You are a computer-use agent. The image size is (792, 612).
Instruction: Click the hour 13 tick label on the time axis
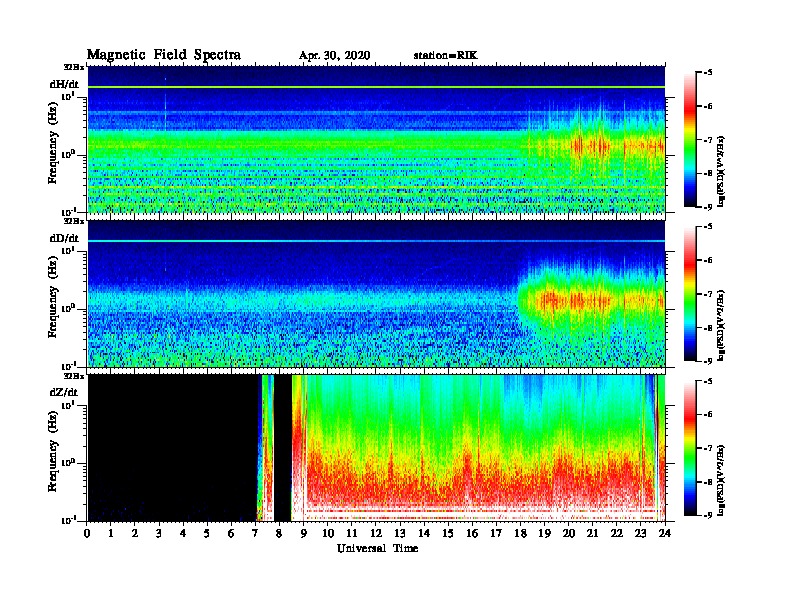(400, 533)
